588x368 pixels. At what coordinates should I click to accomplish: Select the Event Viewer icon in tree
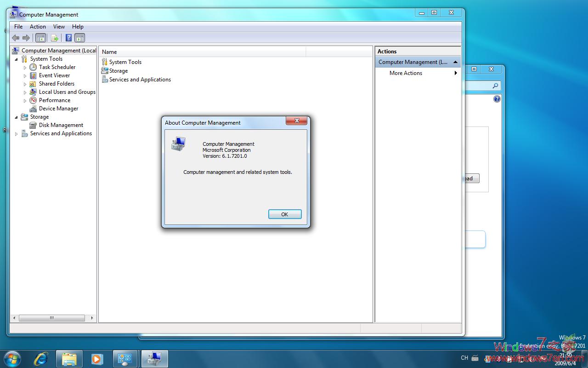tap(33, 75)
